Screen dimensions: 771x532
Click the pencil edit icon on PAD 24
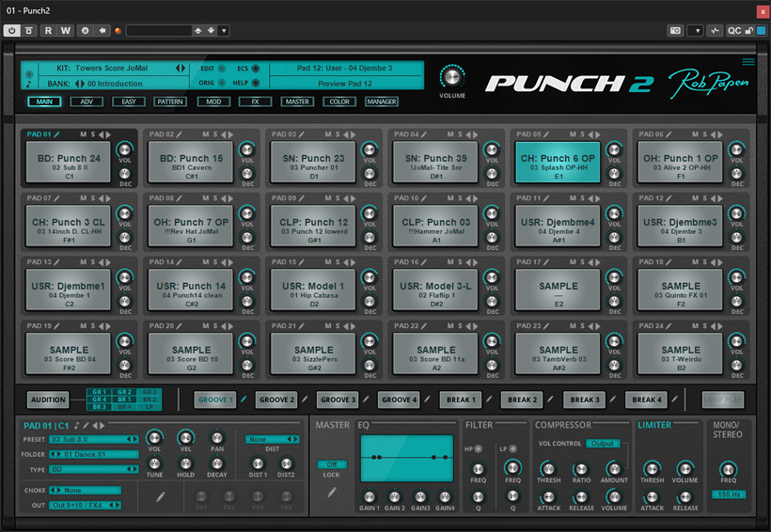click(x=669, y=326)
